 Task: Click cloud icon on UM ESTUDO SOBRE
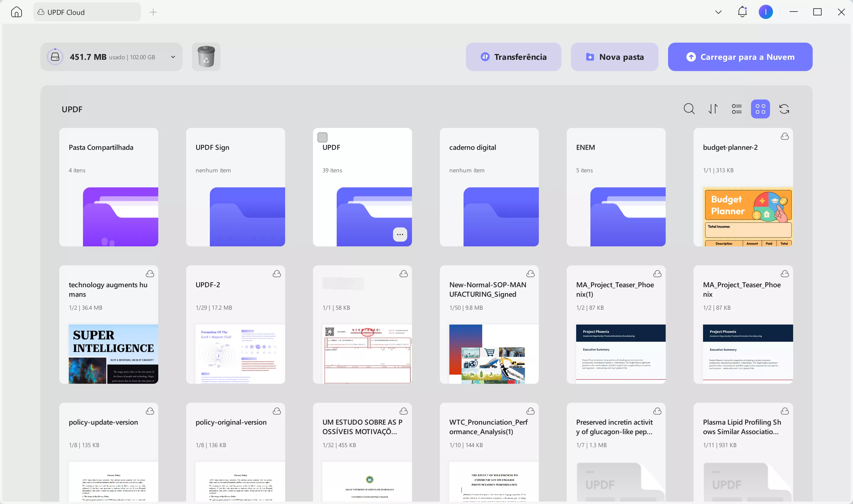(403, 411)
